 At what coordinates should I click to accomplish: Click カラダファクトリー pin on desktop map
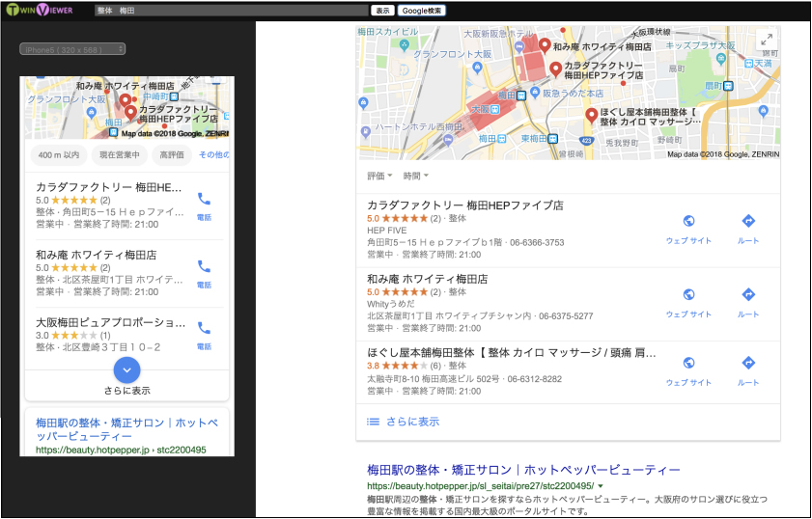[556, 69]
